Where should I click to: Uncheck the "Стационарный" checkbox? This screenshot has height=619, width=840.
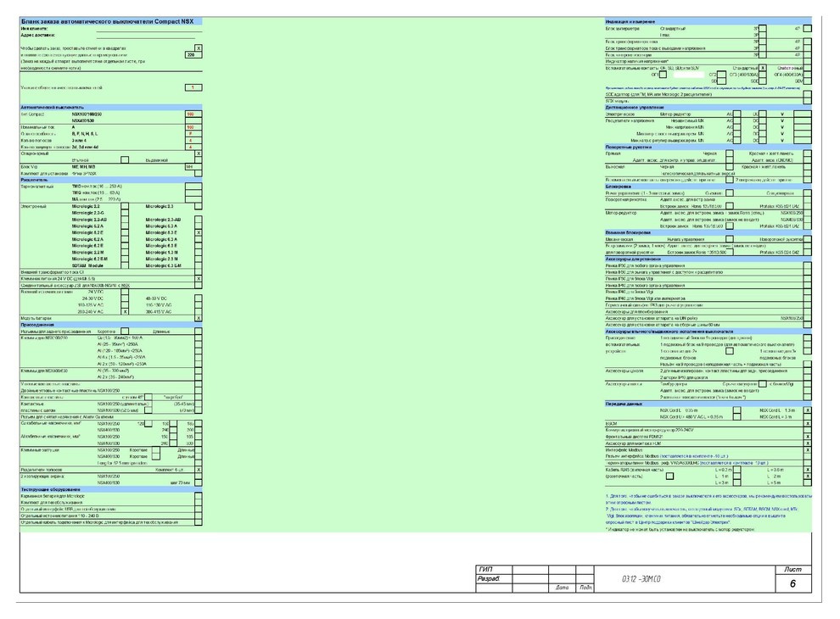(x=199, y=153)
